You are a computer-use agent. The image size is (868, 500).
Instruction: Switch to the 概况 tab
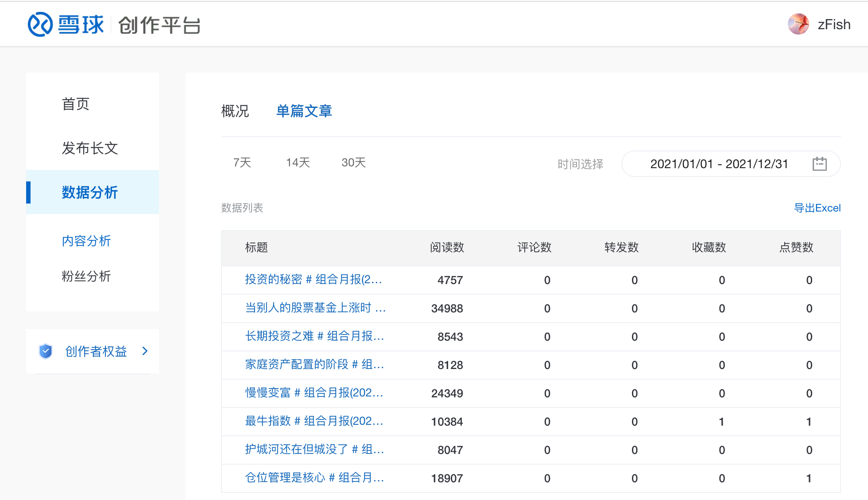235,111
